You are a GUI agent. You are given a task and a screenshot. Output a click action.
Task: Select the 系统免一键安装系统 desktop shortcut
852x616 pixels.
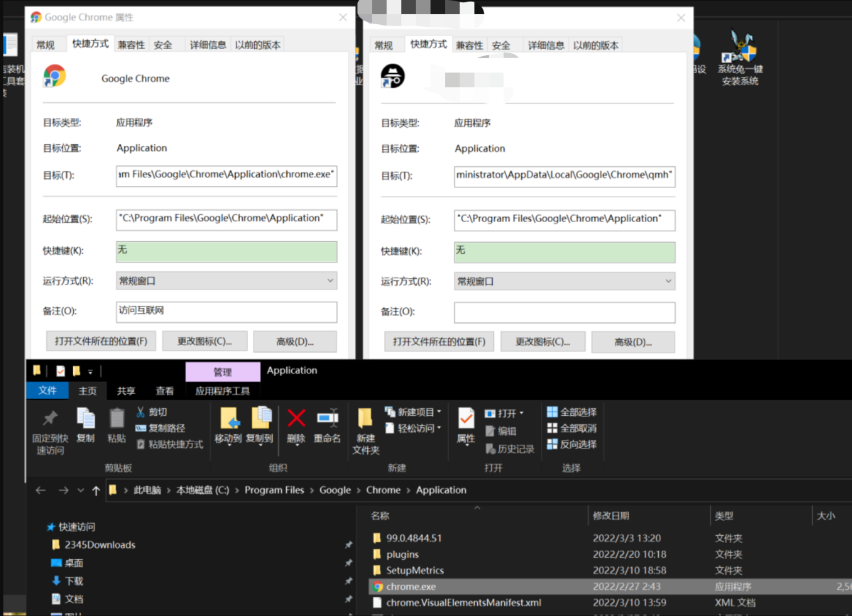point(740,57)
